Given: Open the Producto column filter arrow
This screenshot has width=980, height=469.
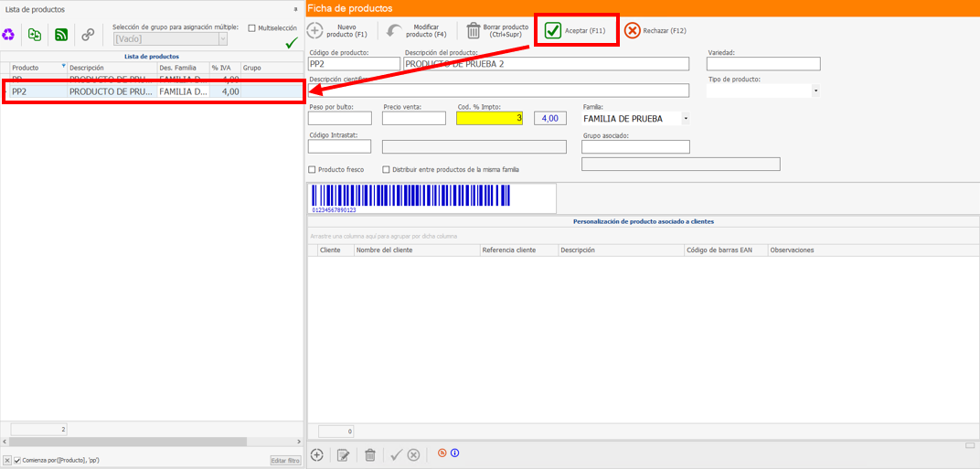Looking at the screenshot, I should point(63,67).
